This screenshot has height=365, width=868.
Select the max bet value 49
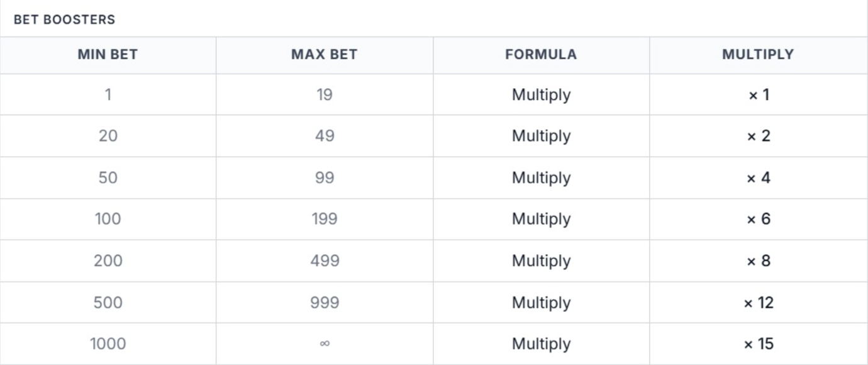tap(325, 136)
